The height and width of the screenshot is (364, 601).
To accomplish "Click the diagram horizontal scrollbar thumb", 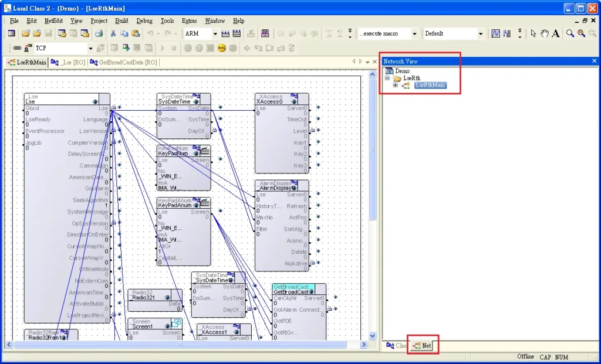I will (180, 345).
